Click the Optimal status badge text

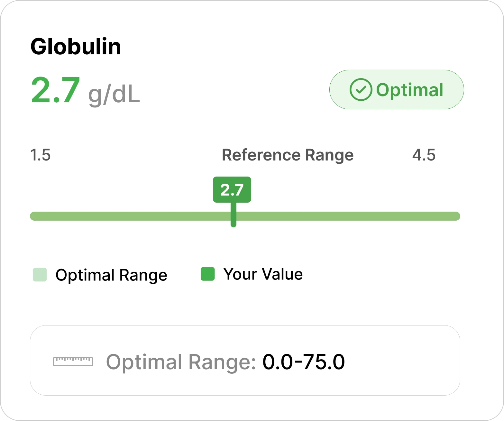tap(409, 90)
